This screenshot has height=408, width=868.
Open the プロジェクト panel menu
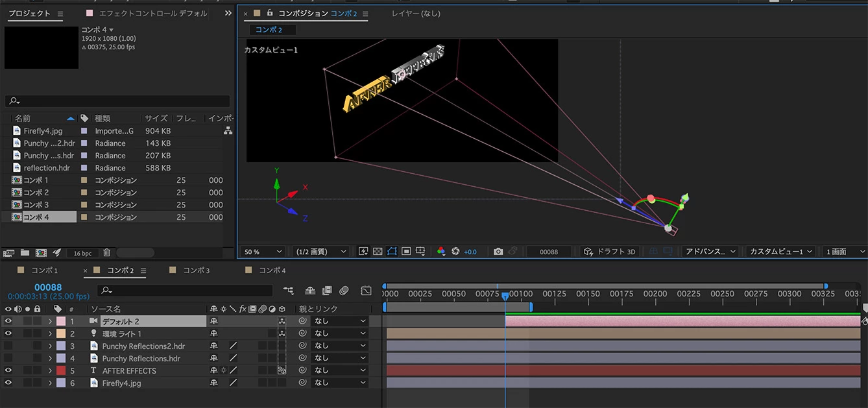point(60,14)
